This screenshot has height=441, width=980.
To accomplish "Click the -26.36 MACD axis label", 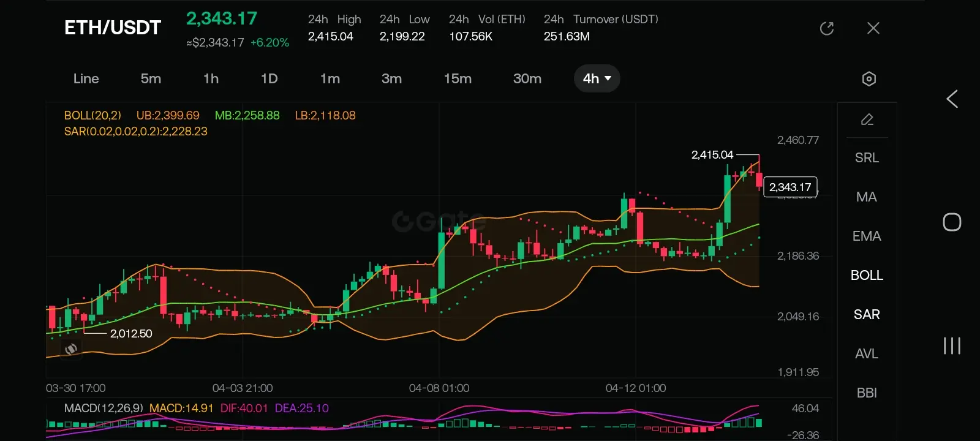I will [x=803, y=435].
